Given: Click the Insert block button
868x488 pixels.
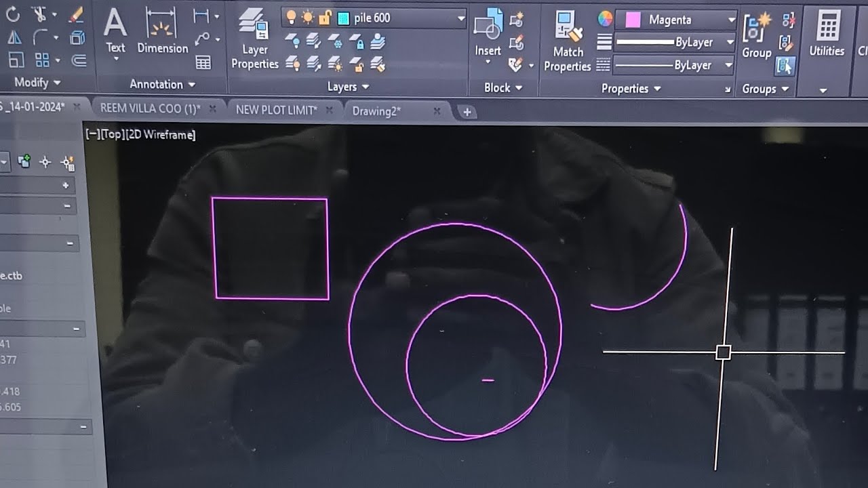Looking at the screenshot, I should pyautogui.click(x=488, y=35).
